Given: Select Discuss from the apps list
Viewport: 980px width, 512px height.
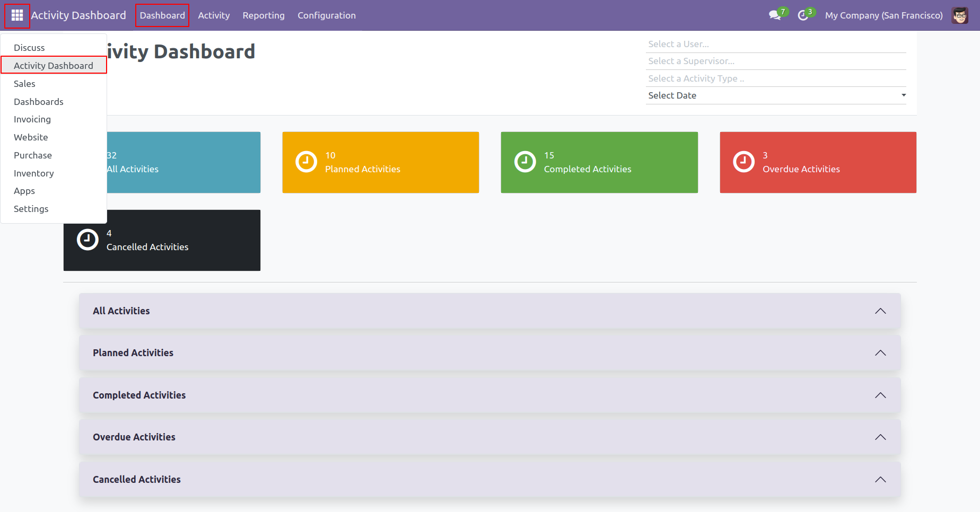Looking at the screenshot, I should pos(54,48).
